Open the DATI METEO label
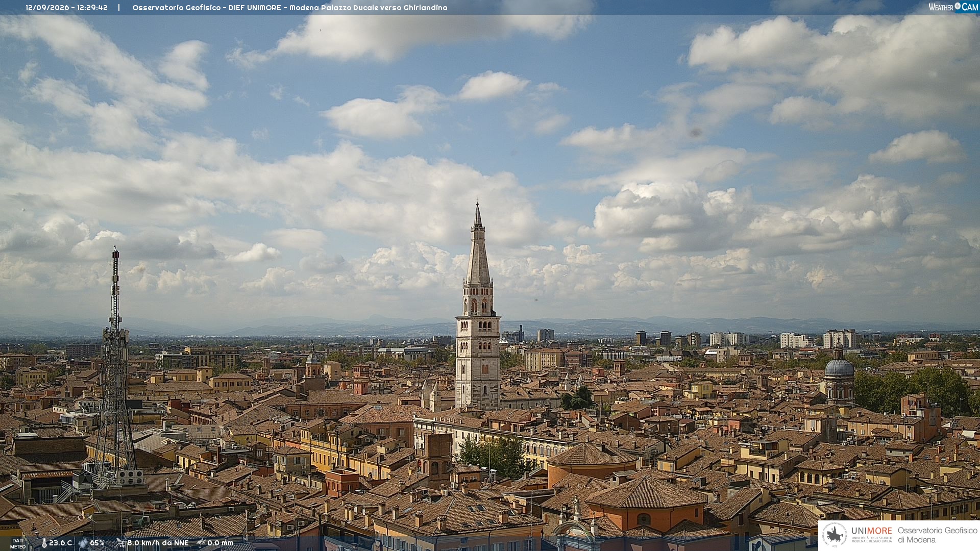 (18, 543)
